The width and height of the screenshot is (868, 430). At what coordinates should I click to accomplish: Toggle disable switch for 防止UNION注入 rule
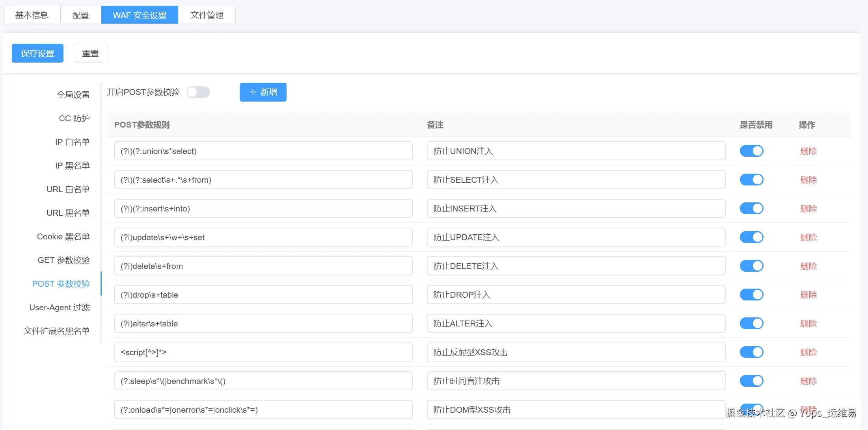pos(751,151)
